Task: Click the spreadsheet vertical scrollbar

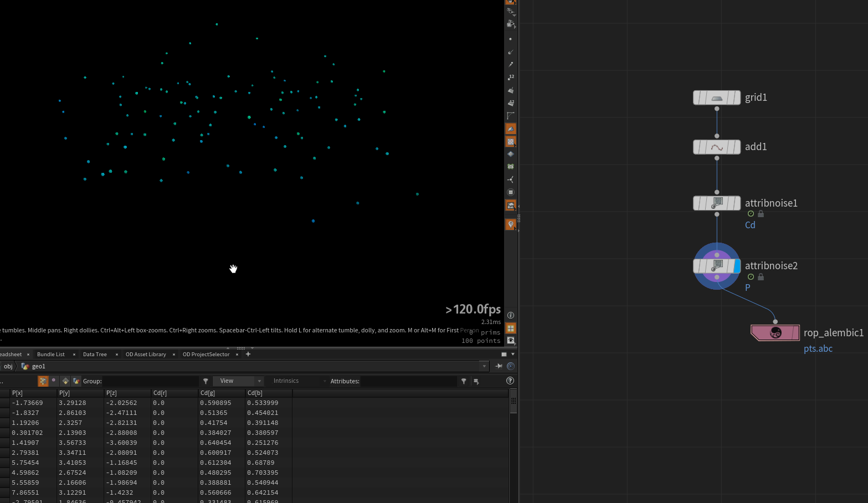Action: click(x=513, y=404)
